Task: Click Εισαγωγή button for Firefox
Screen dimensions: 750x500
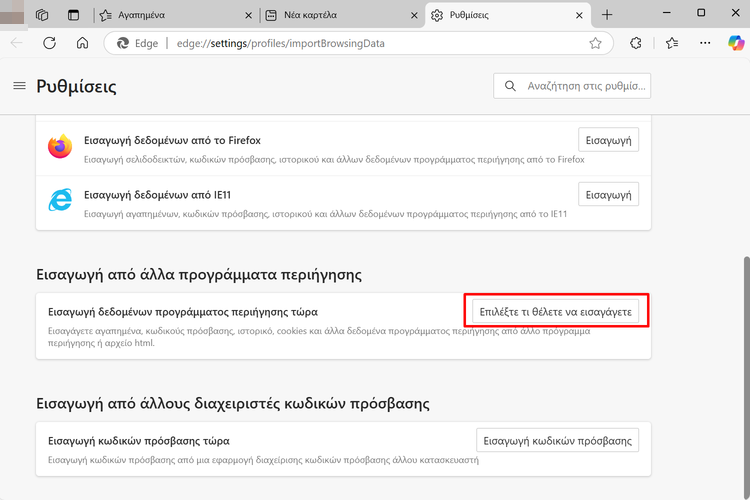Action: [608, 140]
